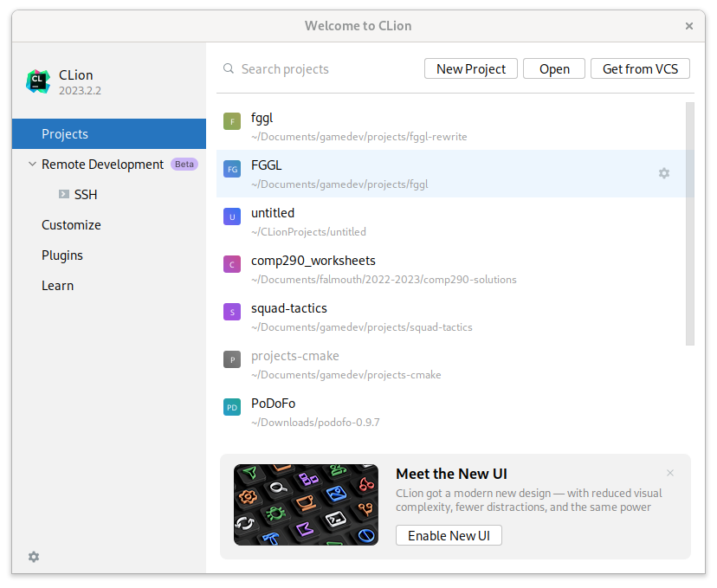Select the Projects sidebar tab
Image resolution: width=717 pixels, height=588 pixels.
109,133
